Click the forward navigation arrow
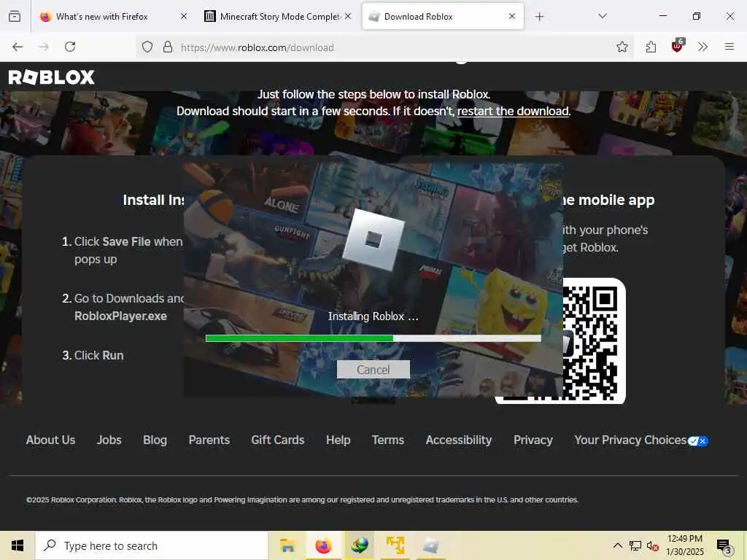747x560 pixels. pyautogui.click(x=44, y=47)
